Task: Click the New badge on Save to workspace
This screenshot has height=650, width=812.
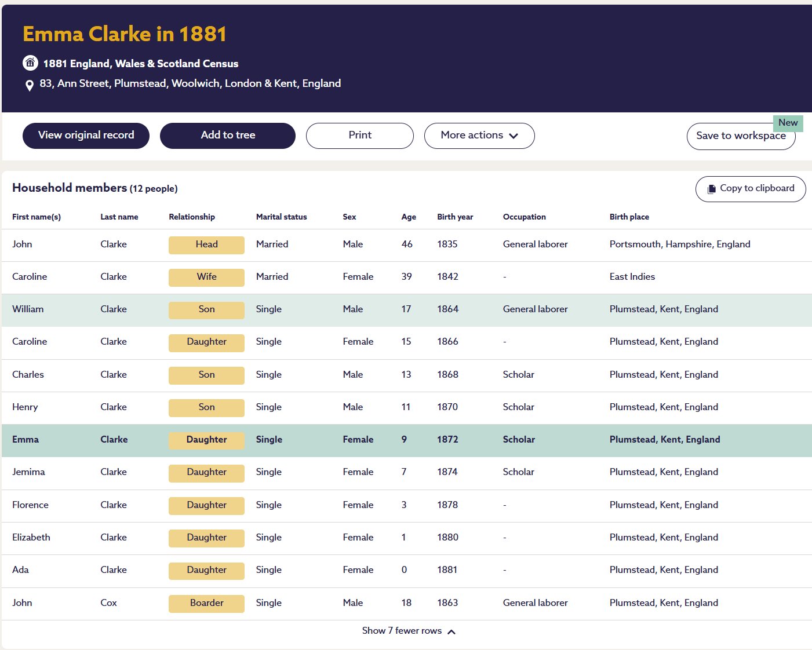Action: point(788,123)
